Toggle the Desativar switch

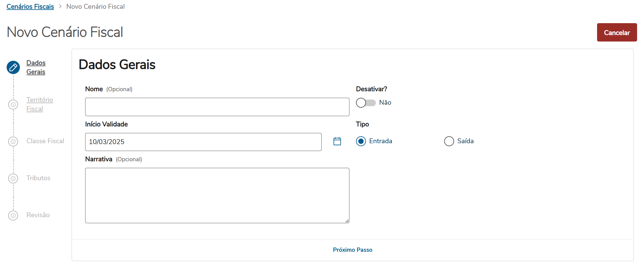[366, 103]
